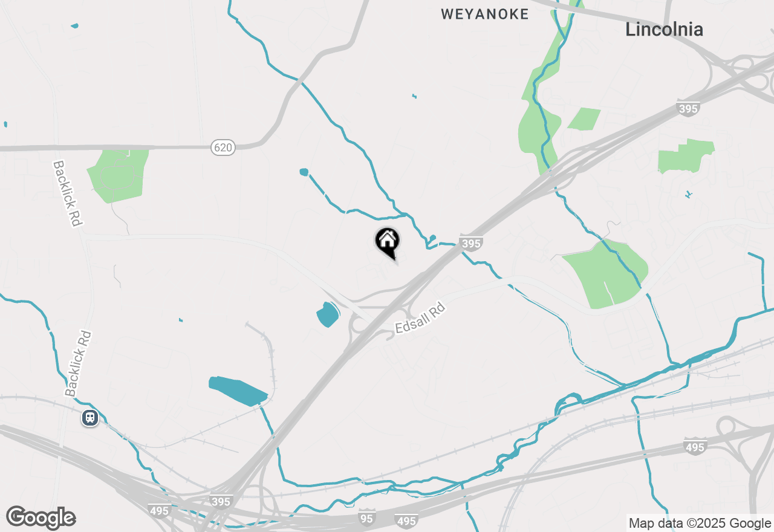Click the large blue lake near the railway
The width and height of the screenshot is (774, 532).
[x=238, y=391]
